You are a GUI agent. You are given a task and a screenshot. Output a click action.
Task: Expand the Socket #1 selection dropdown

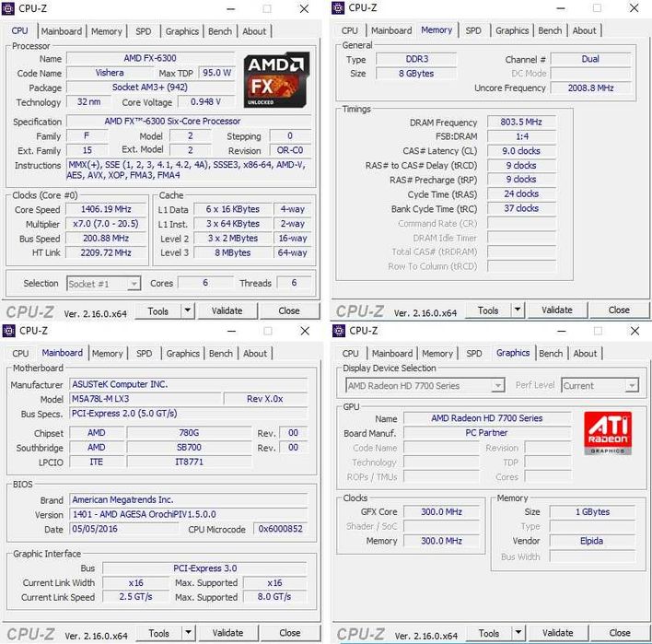(x=134, y=284)
